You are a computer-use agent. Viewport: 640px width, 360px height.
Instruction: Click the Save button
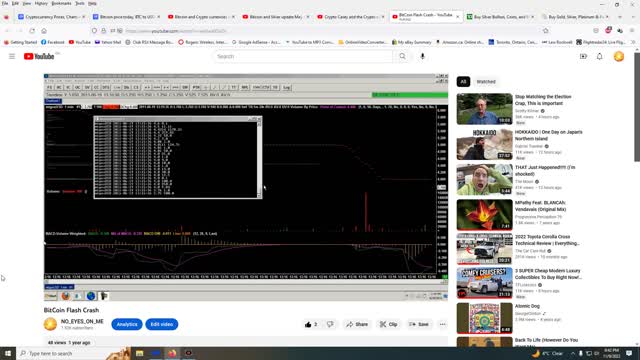click(419, 324)
